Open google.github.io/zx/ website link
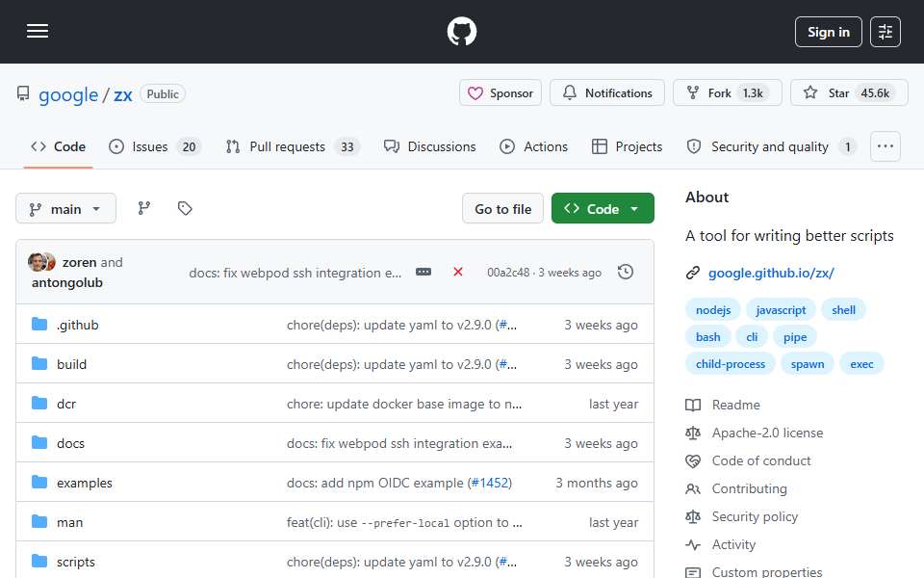 tap(771, 273)
